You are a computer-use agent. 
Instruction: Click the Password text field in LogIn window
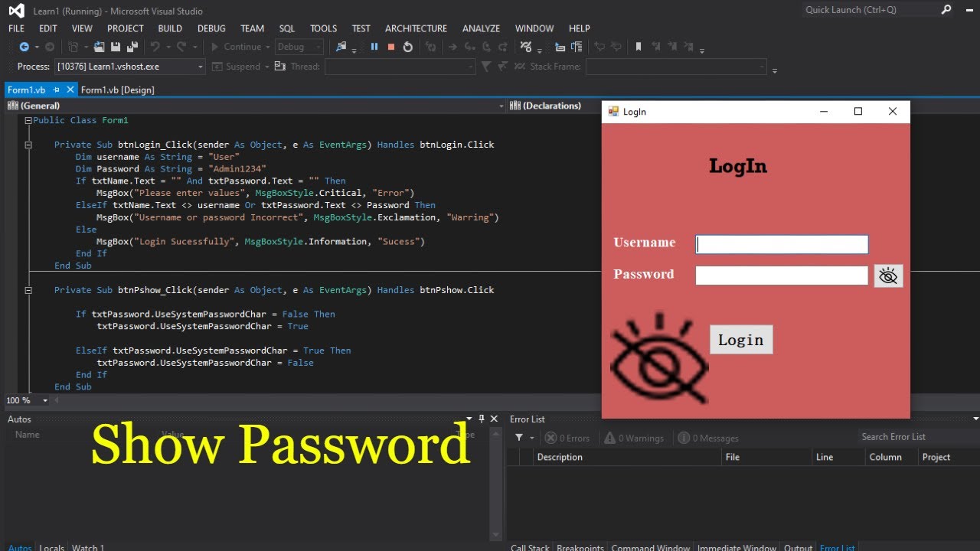[782, 275]
